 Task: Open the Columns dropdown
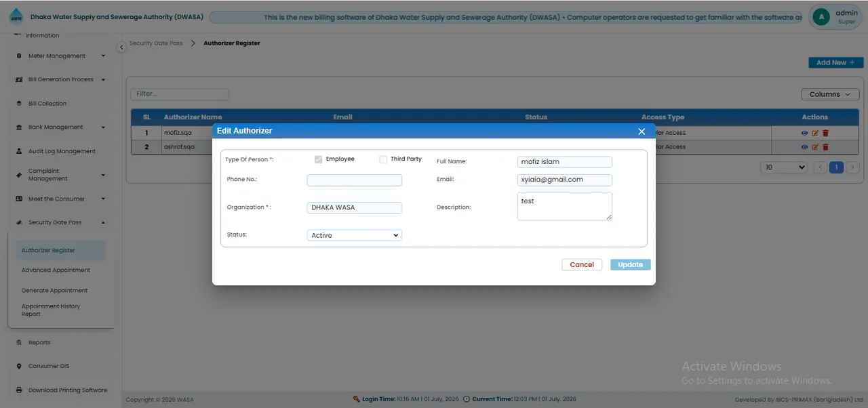click(830, 94)
